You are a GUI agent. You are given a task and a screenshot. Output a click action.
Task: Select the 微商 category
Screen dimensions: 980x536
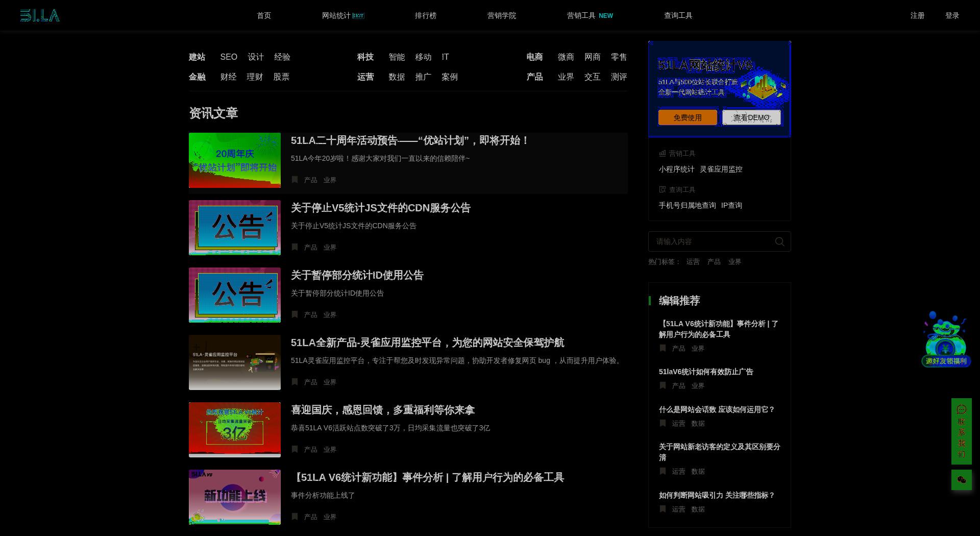566,57
